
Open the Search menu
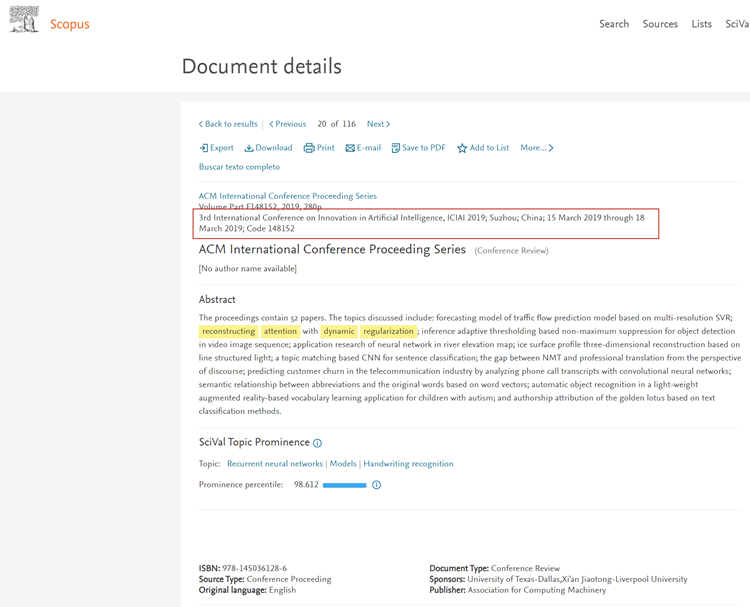pyautogui.click(x=614, y=24)
